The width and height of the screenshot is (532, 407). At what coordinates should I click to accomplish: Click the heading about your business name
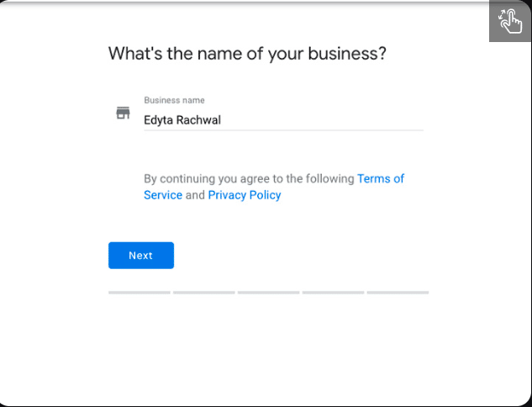247,54
